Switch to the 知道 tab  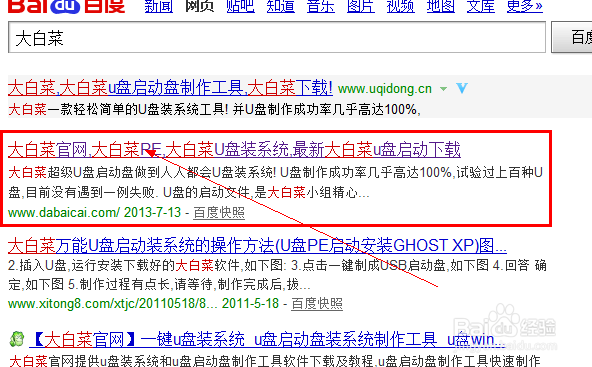(x=281, y=6)
